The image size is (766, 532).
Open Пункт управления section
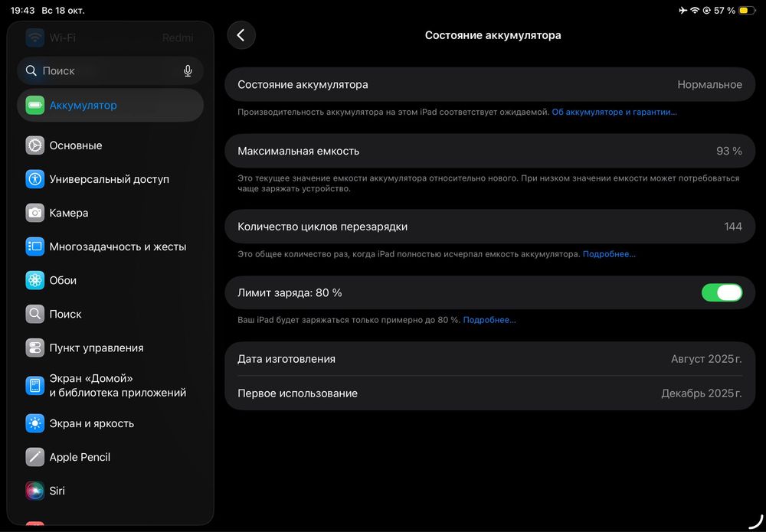pyautogui.click(x=110, y=348)
